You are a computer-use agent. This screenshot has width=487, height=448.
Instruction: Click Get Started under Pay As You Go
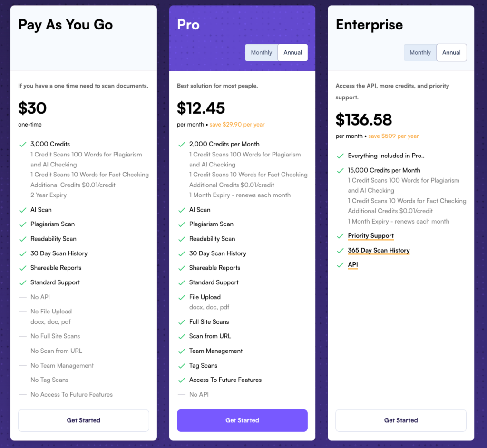coord(84,420)
